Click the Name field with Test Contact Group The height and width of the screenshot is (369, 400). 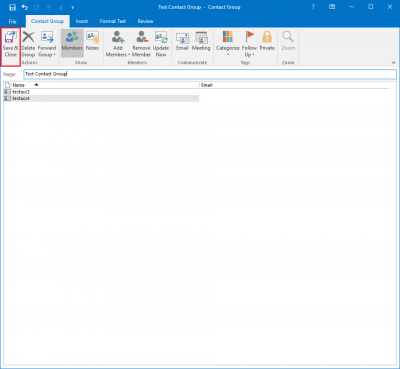(210, 74)
